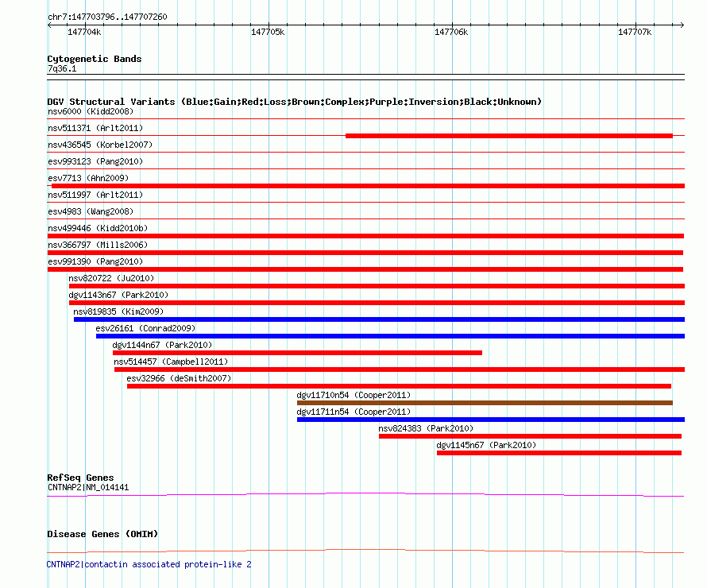Click the brown dgv11710n54 complex bar
The height and width of the screenshot is (588, 707).
[x=485, y=403]
